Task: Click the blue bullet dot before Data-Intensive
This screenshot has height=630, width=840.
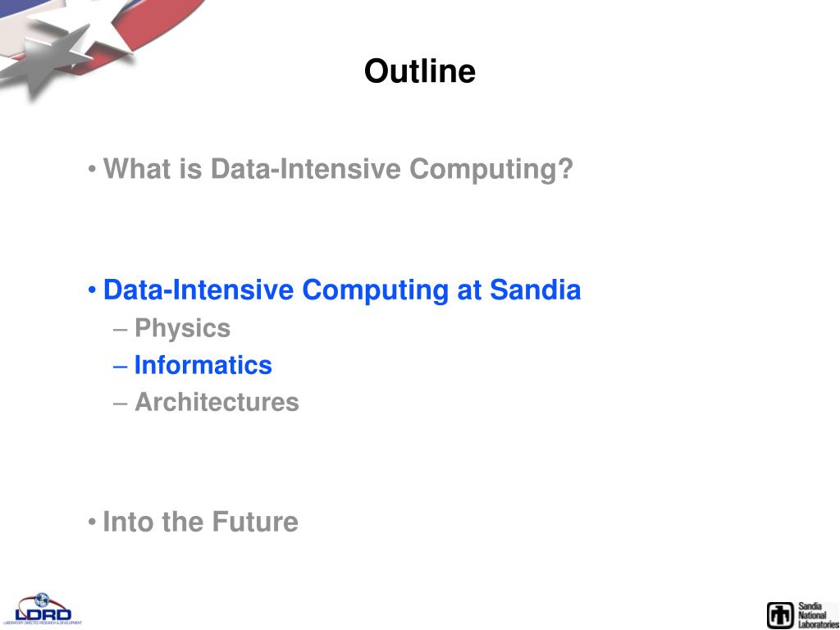Action: click(x=92, y=290)
